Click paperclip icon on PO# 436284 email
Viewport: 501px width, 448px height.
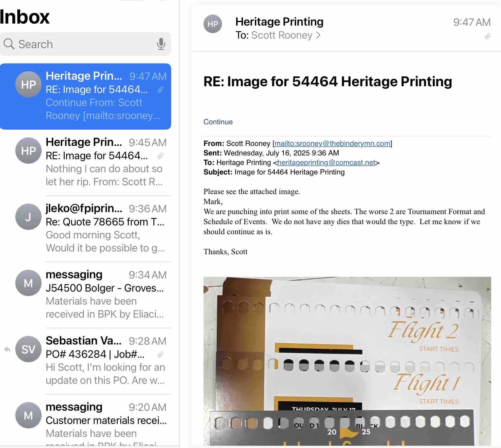click(x=160, y=354)
